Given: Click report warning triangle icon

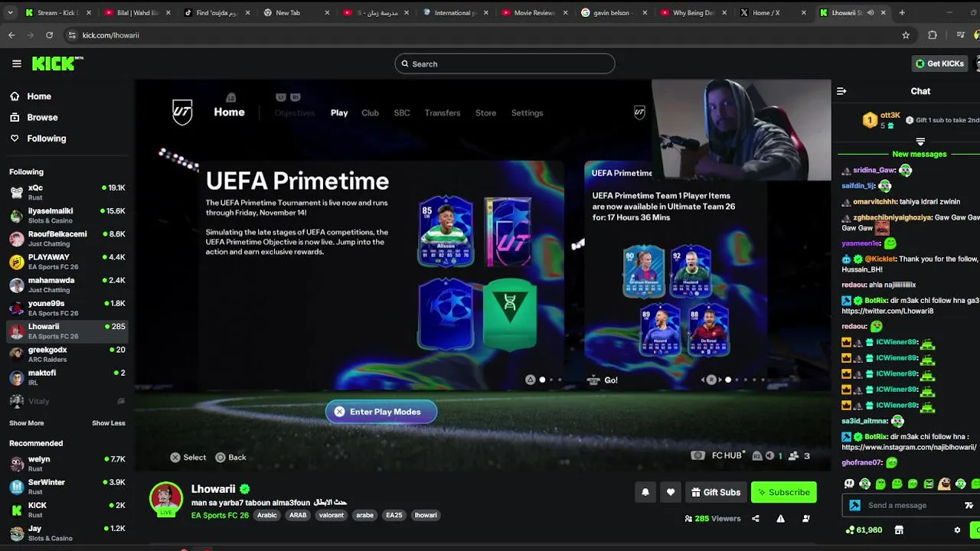Looking at the screenshot, I should (x=781, y=519).
